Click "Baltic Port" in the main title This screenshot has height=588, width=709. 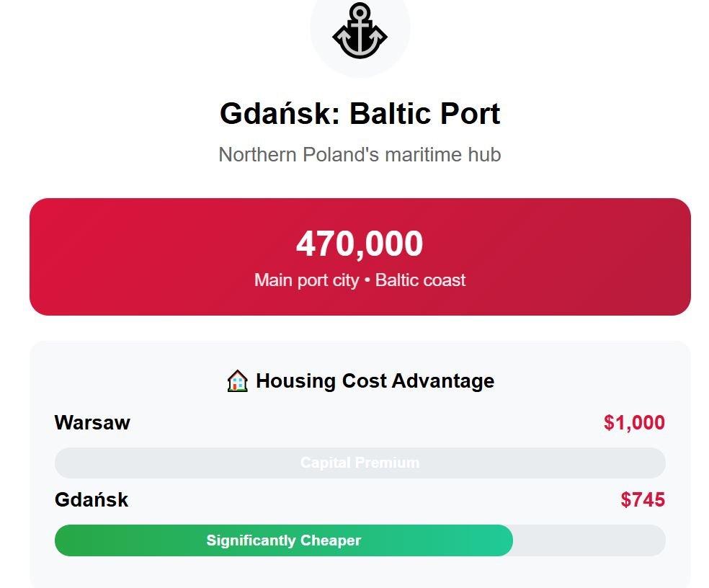coord(425,114)
